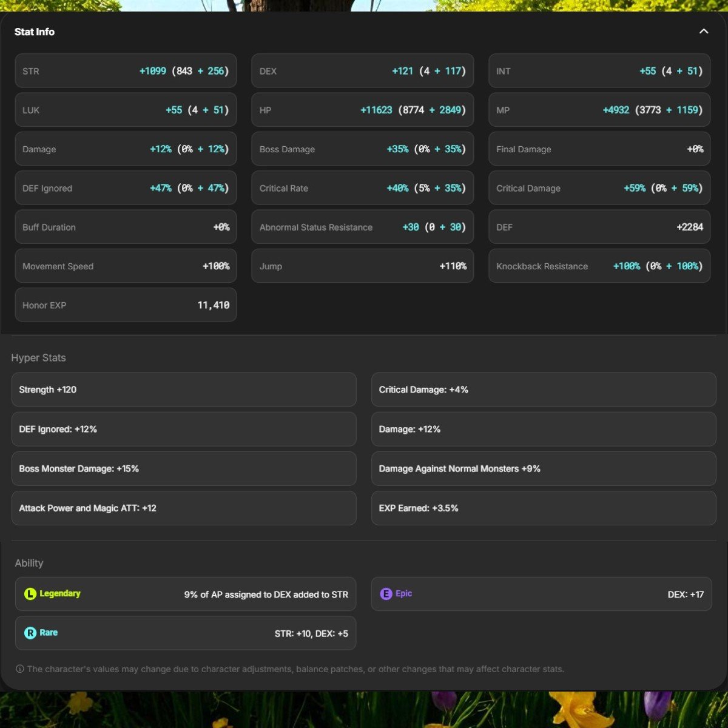Click Damage Against Normal Monsters +9% row
The image size is (728, 728).
543,468
